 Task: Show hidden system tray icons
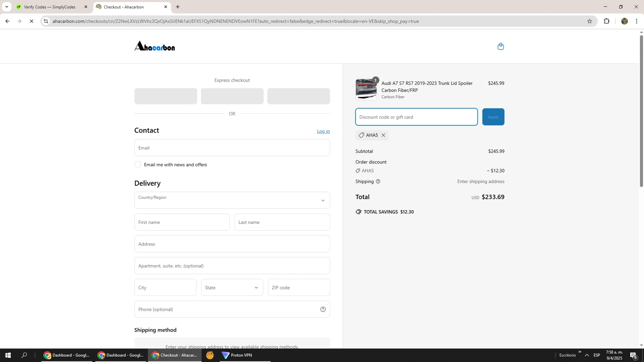tap(587, 355)
